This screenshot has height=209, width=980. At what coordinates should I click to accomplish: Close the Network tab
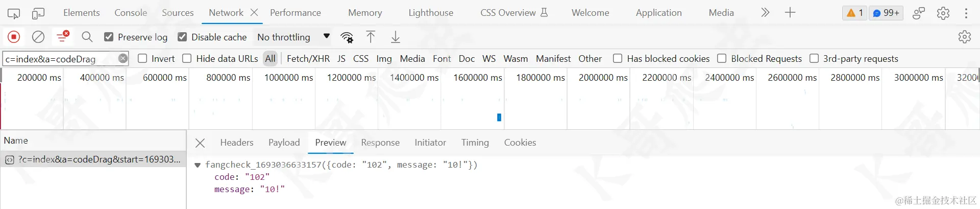point(254,12)
